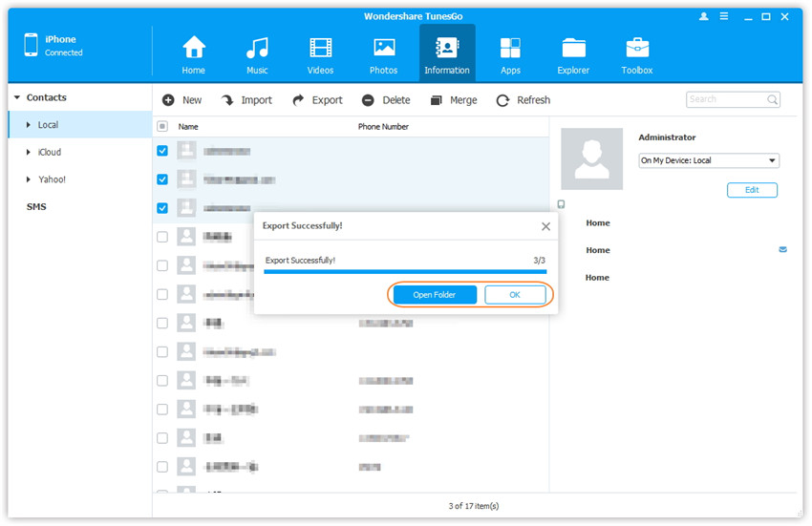Open the Toolbox icon

(637, 48)
